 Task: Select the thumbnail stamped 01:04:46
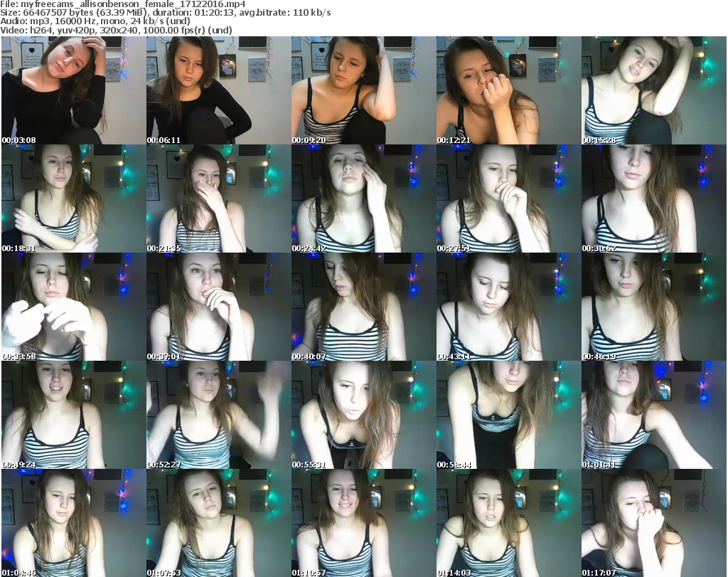[x=74, y=523]
